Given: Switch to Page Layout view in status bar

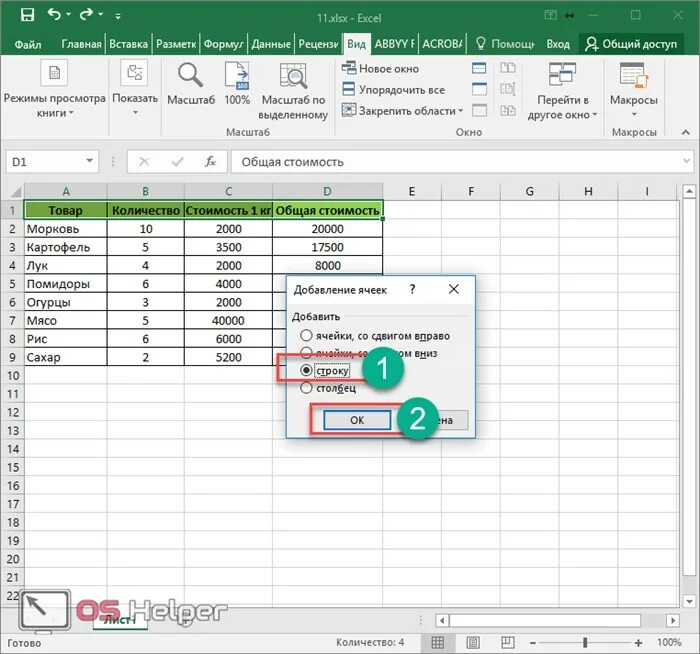Looking at the screenshot, I should click(473, 642).
